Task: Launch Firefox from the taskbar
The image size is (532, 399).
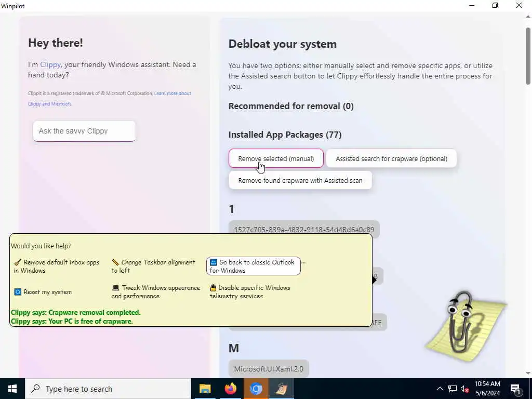Action: point(230,389)
